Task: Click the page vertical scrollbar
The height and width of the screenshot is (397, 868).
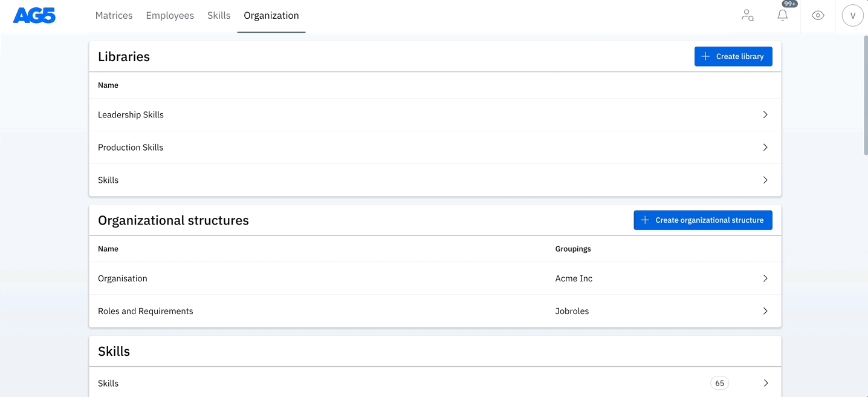Action: pyautogui.click(x=864, y=97)
